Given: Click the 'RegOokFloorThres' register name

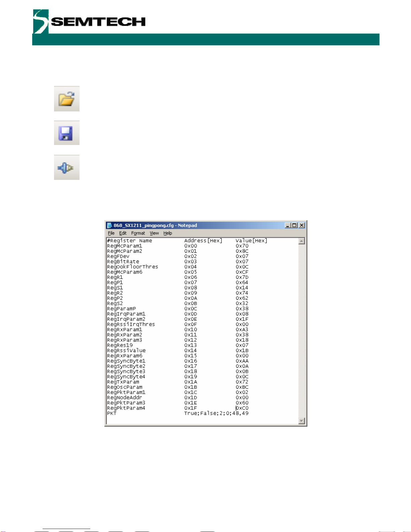Looking at the screenshot, I should click(133, 267).
